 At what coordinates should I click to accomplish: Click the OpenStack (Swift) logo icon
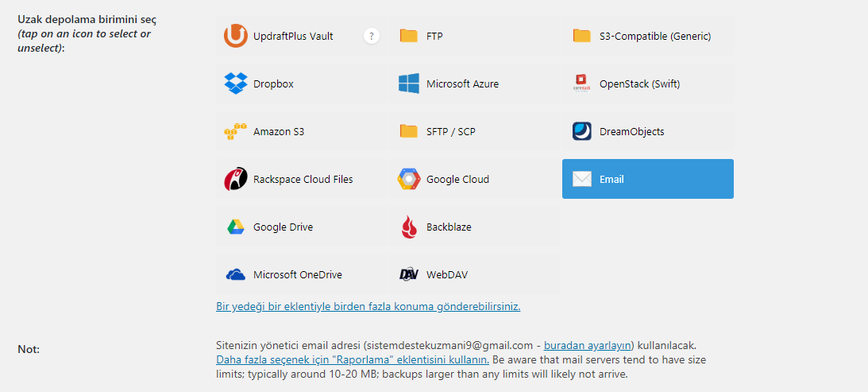tap(582, 83)
